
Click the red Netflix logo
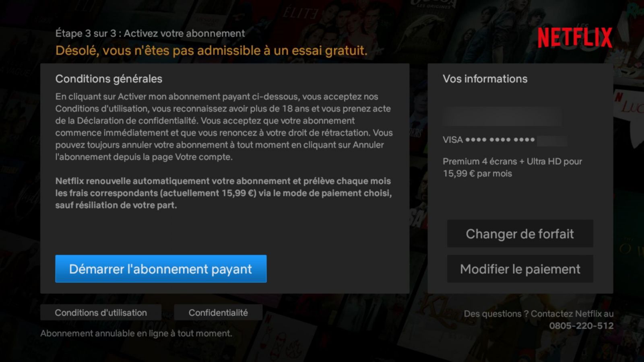coord(575,37)
